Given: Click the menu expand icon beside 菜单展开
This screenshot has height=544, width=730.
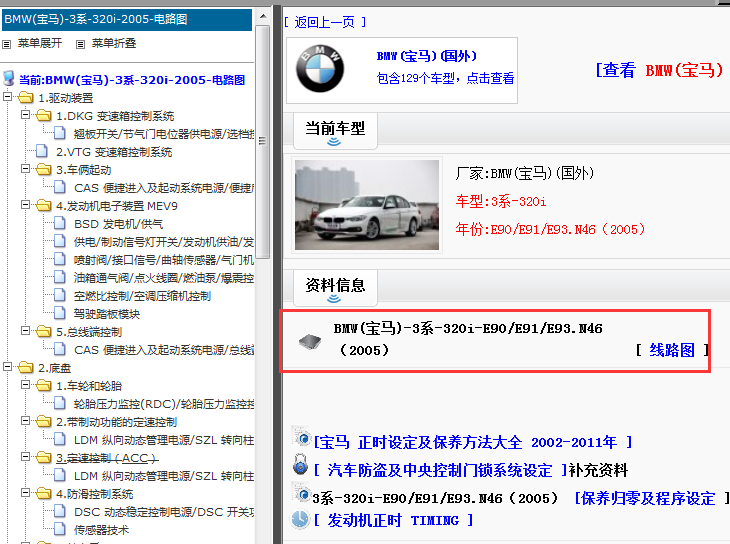Looking at the screenshot, I should 7,44.
